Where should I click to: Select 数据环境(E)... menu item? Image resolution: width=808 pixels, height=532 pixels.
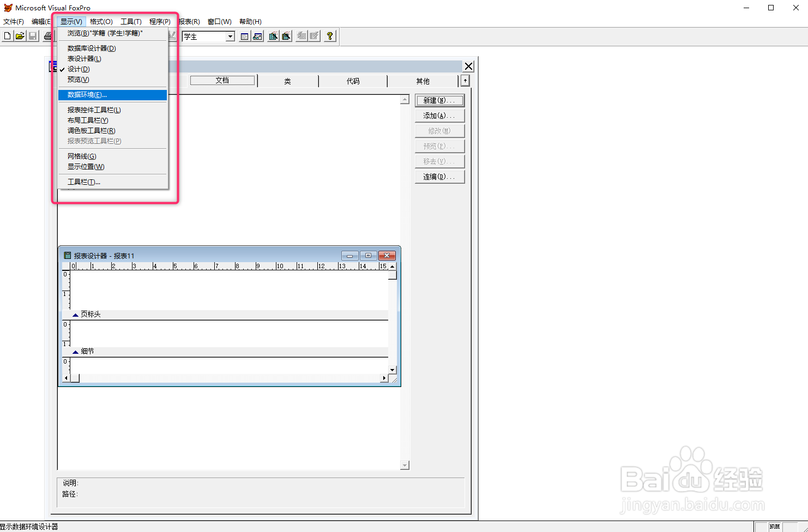click(x=112, y=95)
